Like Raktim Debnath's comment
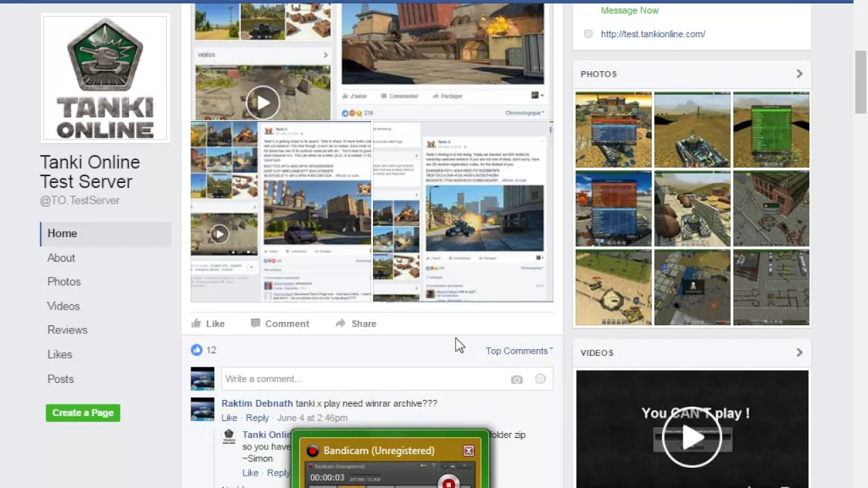 click(229, 418)
